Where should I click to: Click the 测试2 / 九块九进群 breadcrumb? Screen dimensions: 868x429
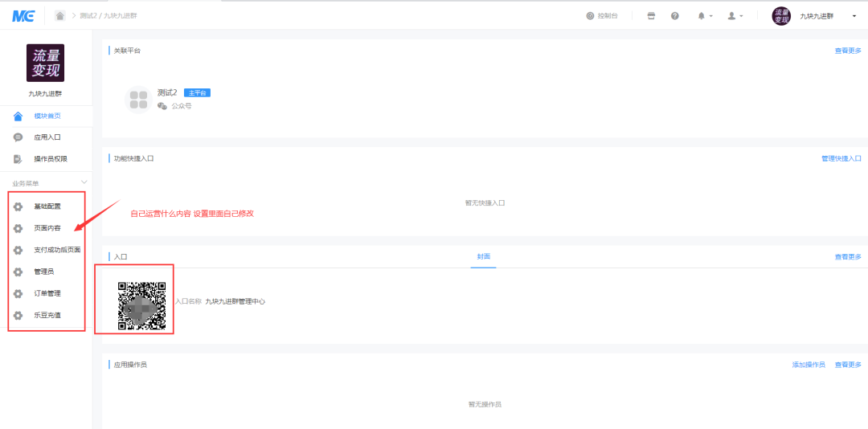tap(108, 16)
